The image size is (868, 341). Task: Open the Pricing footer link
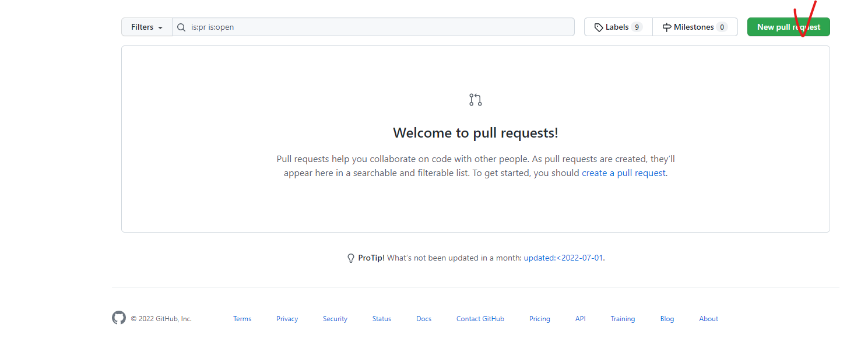coord(540,319)
